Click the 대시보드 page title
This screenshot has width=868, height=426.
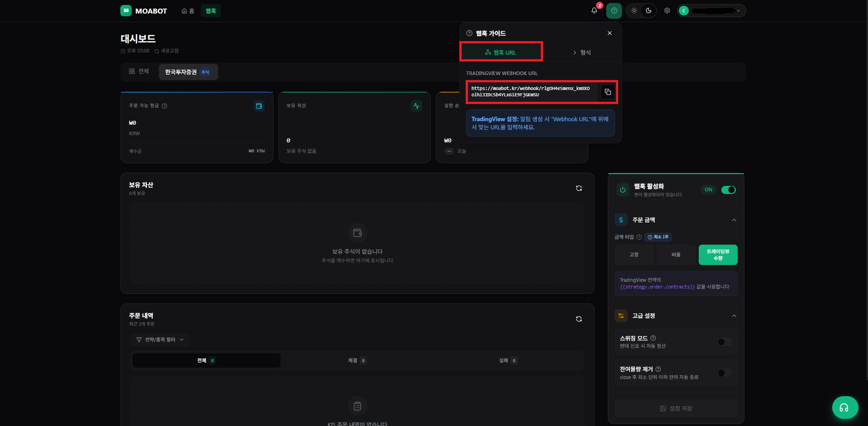[x=138, y=39]
